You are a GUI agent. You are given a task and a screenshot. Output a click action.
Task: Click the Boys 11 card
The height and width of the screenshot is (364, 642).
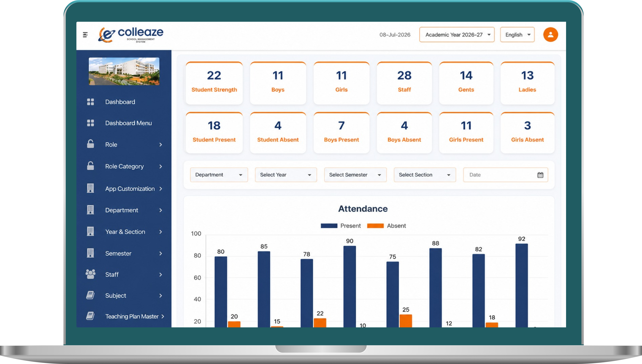tap(278, 83)
